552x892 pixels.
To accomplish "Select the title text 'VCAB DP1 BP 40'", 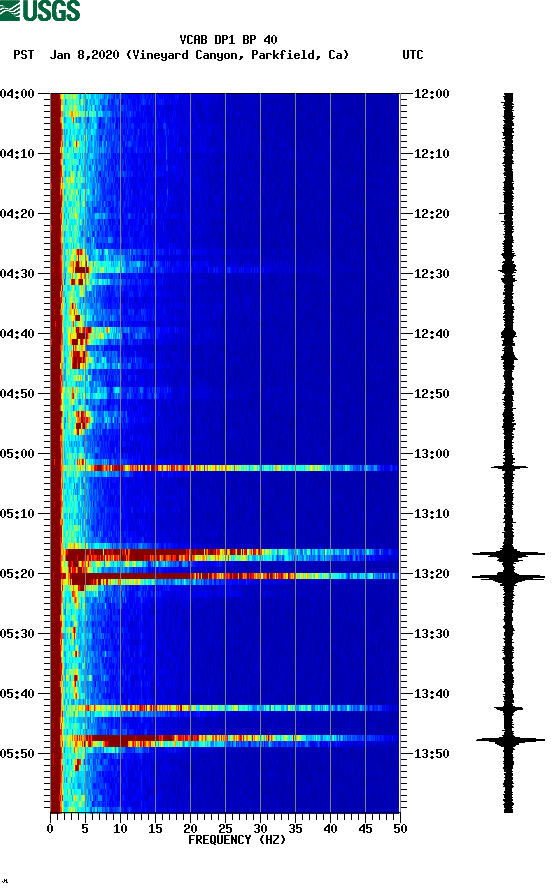I will [x=228, y=40].
